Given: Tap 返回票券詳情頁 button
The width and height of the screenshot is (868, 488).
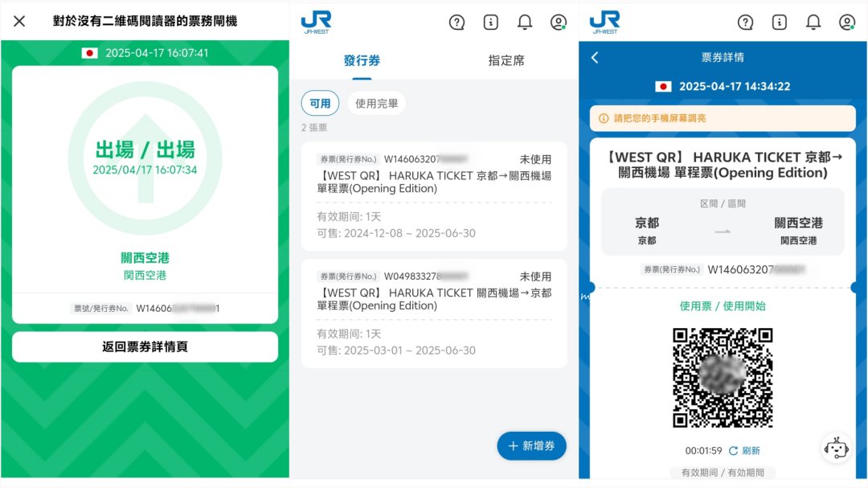Looking at the screenshot, I should click(x=145, y=347).
